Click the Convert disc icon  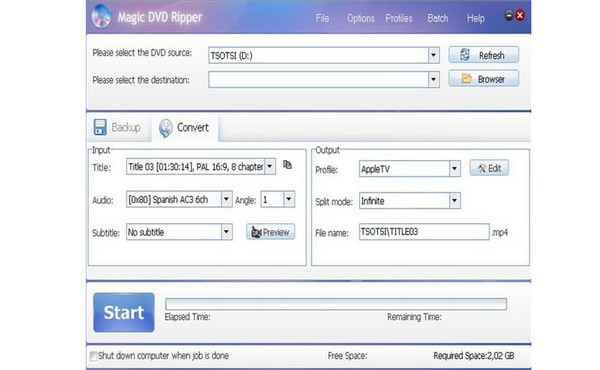tap(166, 128)
